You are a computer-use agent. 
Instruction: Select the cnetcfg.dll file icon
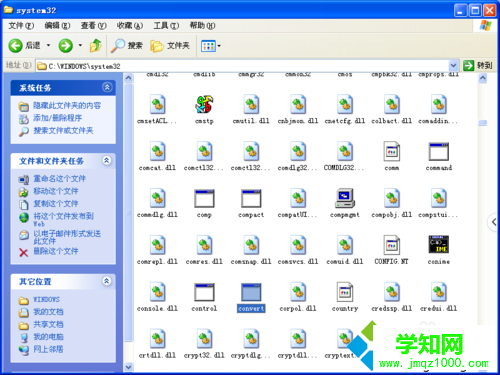click(345, 105)
